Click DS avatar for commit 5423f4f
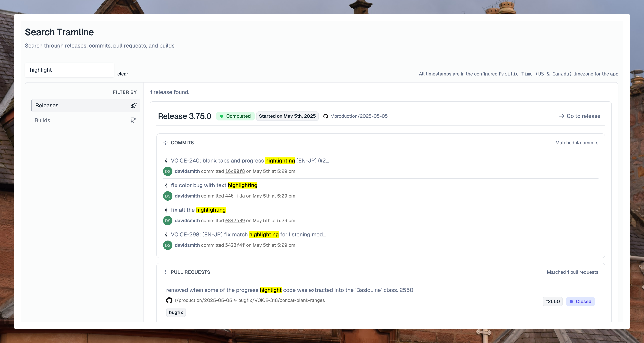The image size is (644, 343). pyautogui.click(x=168, y=245)
